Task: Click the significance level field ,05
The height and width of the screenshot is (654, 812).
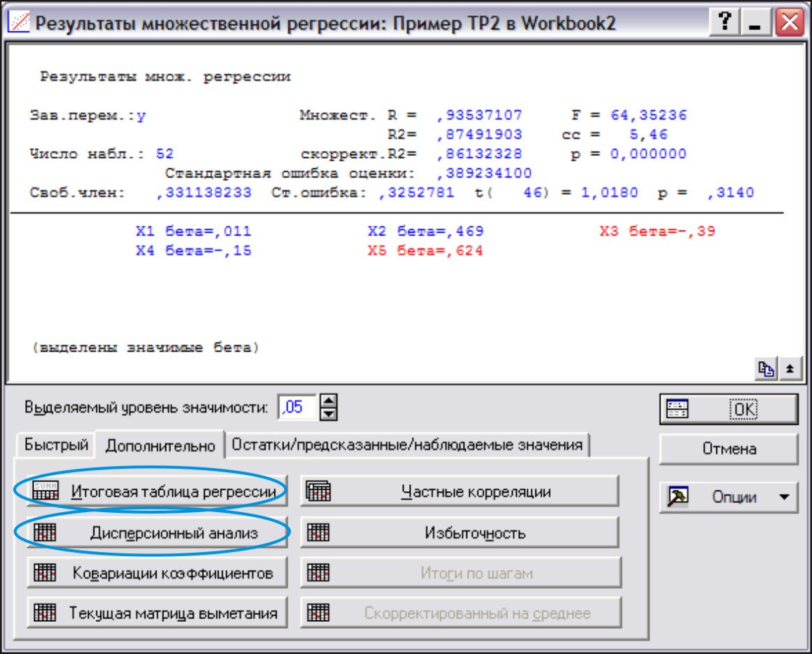Action: point(297,407)
